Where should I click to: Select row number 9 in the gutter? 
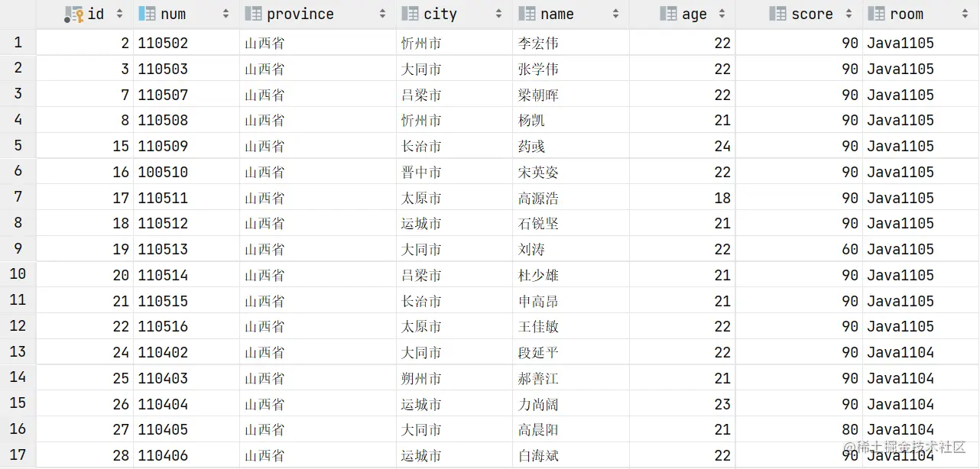coord(18,249)
